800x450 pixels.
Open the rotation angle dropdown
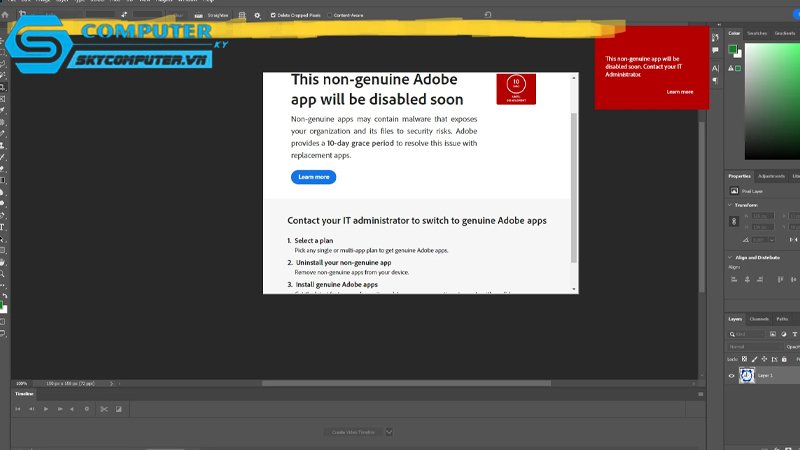click(772, 240)
